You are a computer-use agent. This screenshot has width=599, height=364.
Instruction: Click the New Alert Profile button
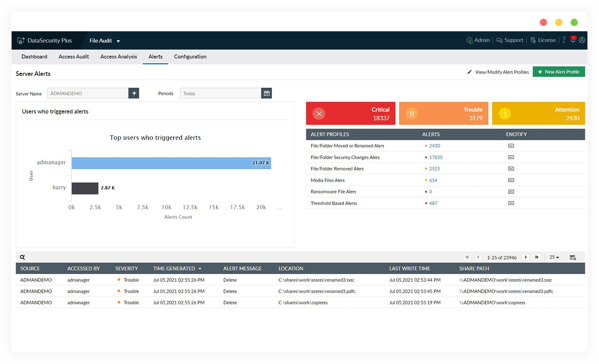(559, 72)
